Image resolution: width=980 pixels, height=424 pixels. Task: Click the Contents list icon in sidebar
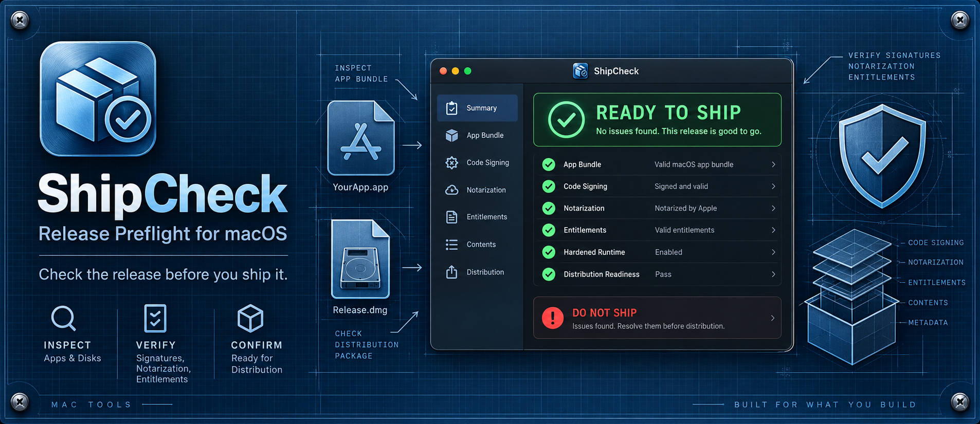[x=451, y=245]
